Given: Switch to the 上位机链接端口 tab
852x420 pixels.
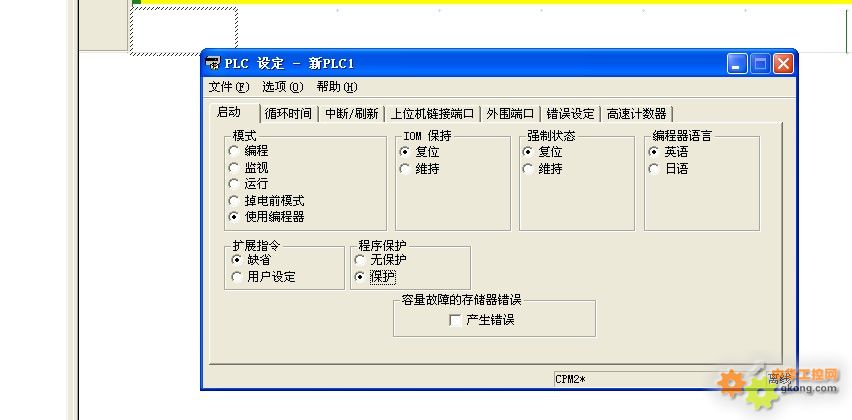Looking at the screenshot, I should [x=433, y=114].
